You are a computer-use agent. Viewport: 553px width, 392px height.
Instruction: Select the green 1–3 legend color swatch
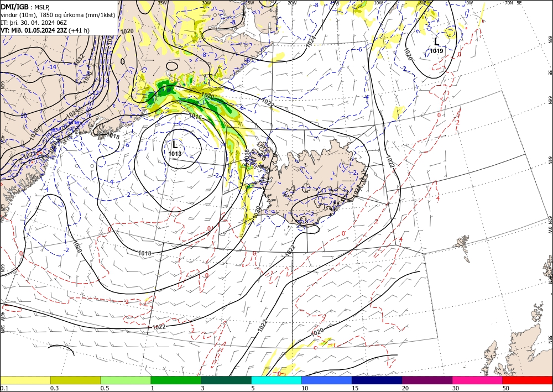click(x=176, y=380)
